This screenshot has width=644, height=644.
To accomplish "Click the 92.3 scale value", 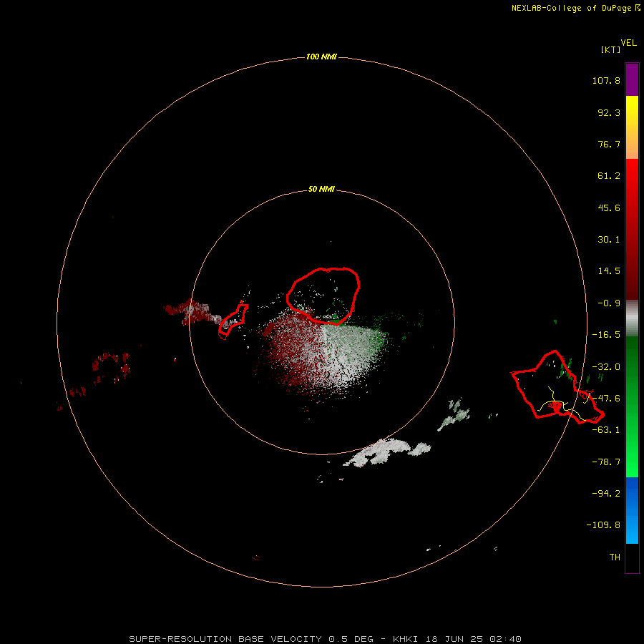I will pyautogui.click(x=609, y=112).
